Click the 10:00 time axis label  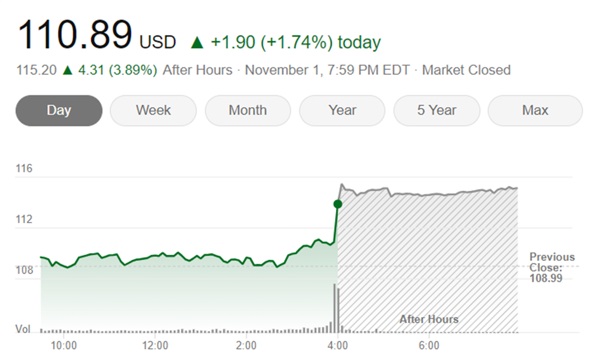point(63,345)
